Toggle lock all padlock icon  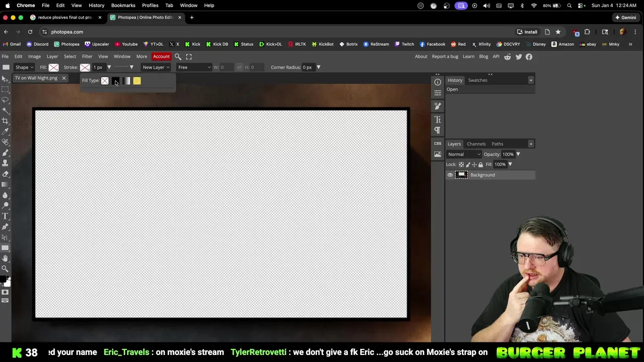[480, 164]
